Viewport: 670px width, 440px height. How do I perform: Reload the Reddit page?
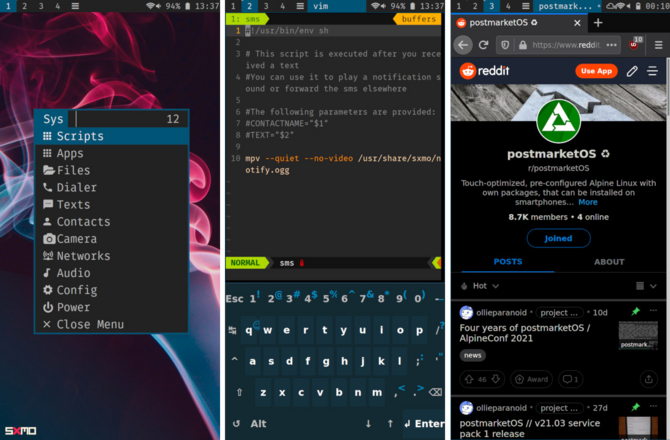coord(484,45)
